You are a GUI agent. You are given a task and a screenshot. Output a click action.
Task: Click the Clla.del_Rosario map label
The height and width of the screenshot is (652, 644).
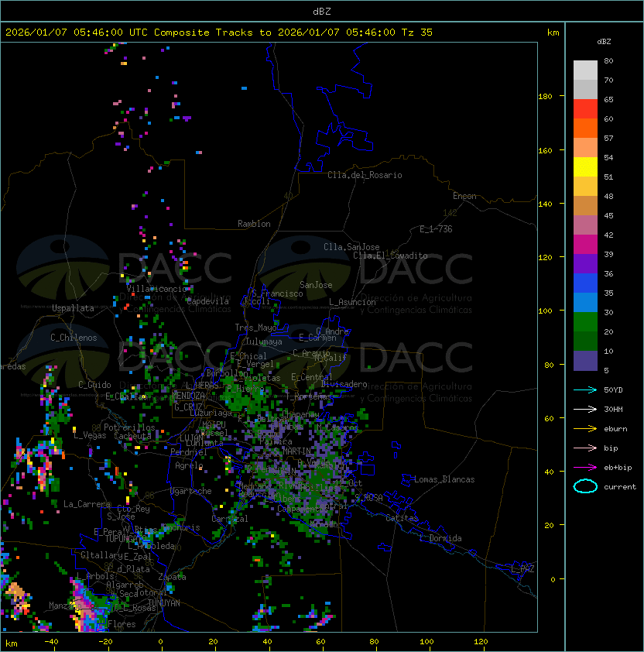(365, 175)
